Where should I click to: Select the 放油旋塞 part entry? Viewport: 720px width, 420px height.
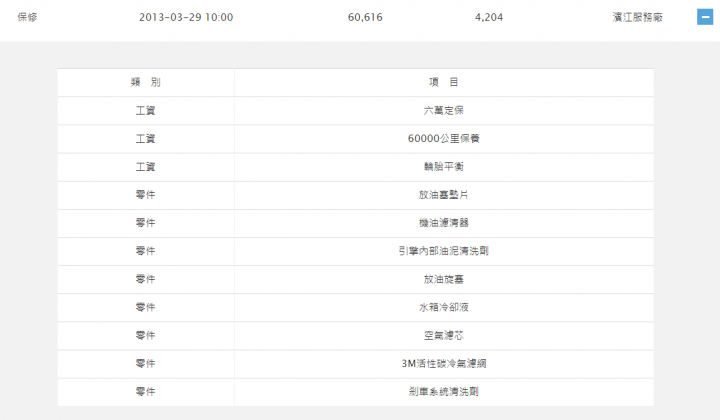[443, 278]
